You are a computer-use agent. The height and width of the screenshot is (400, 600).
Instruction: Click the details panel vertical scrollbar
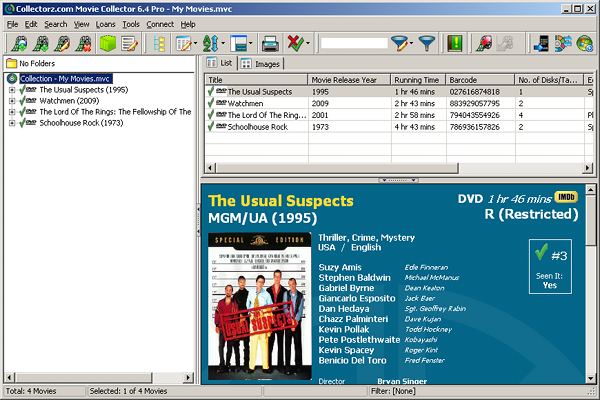tap(590, 284)
